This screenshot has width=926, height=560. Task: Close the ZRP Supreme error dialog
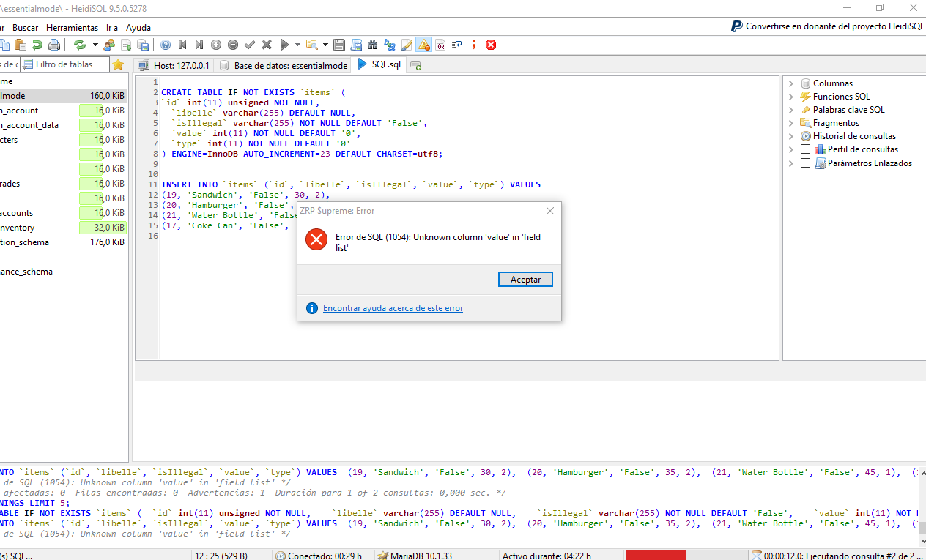point(550,211)
